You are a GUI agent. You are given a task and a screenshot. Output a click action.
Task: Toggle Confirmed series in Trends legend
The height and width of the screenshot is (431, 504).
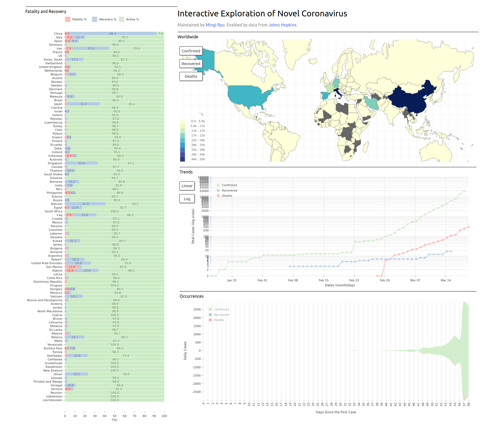[227, 185]
